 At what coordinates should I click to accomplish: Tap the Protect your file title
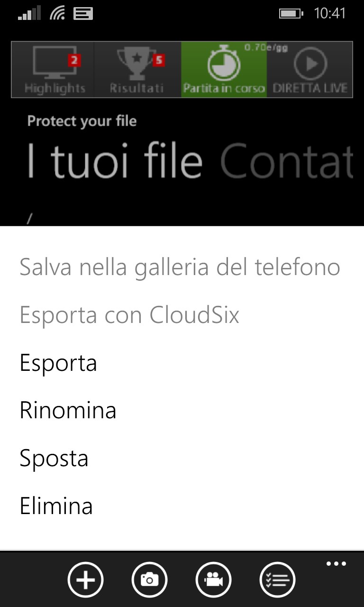[x=82, y=121]
